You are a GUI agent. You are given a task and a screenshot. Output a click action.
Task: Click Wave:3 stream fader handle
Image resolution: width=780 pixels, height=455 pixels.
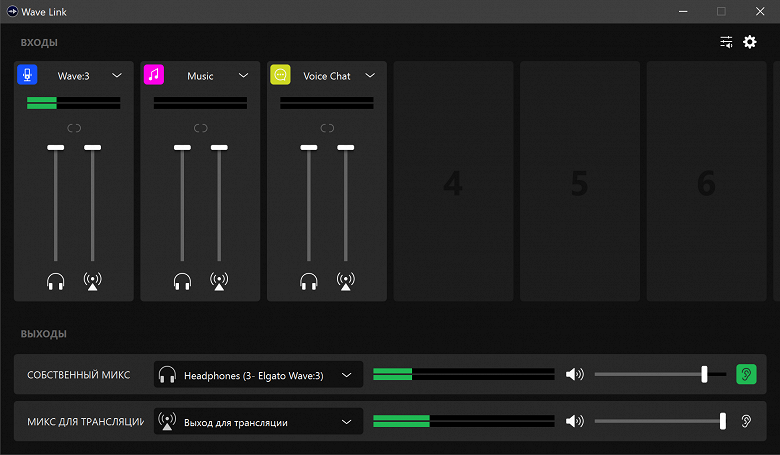pos(93,148)
